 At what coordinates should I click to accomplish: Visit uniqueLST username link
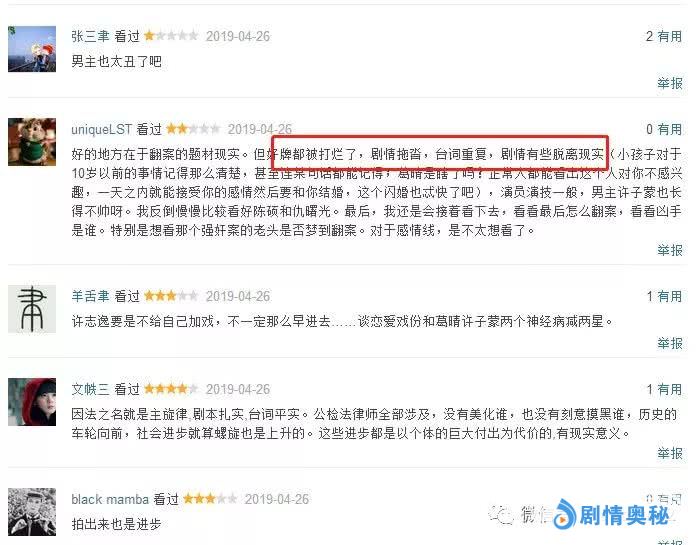pos(101,129)
